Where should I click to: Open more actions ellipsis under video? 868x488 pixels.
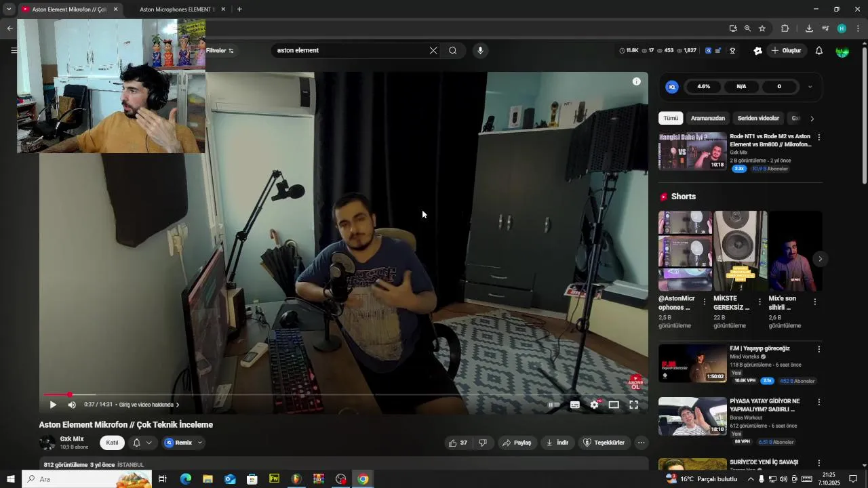[641, 443]
